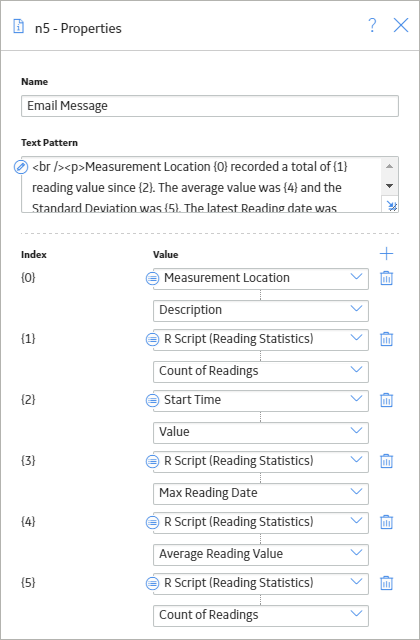The image size is (420, 640).
Task: Delete the {5} index row
Action: click(x=386, y=583)
